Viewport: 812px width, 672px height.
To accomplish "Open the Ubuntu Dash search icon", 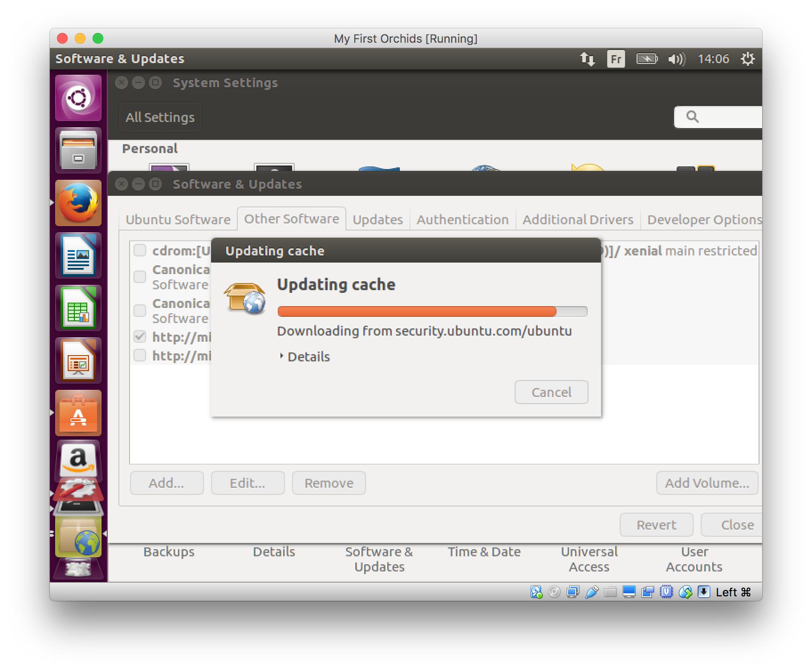I will pos(78,98).
